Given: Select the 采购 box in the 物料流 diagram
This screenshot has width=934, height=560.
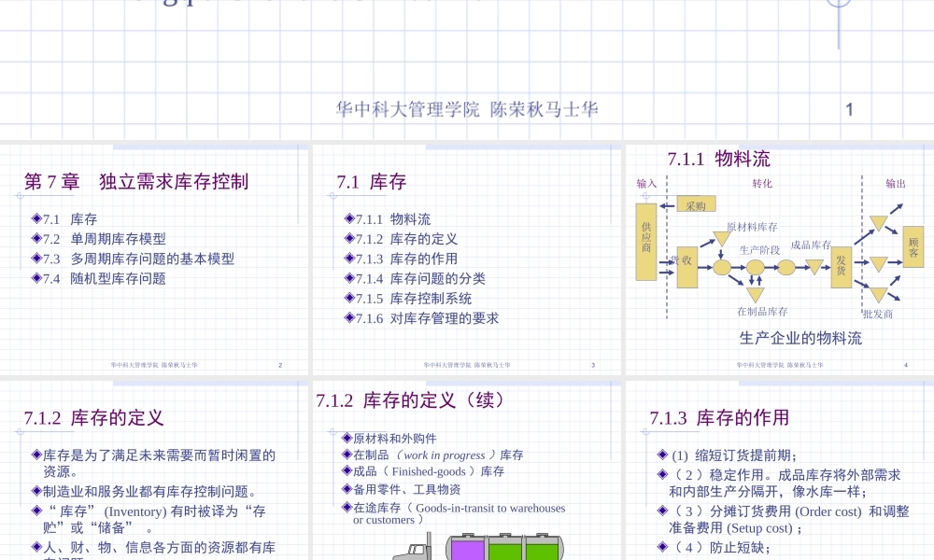Looking at the screenshot, I should 694,206.
